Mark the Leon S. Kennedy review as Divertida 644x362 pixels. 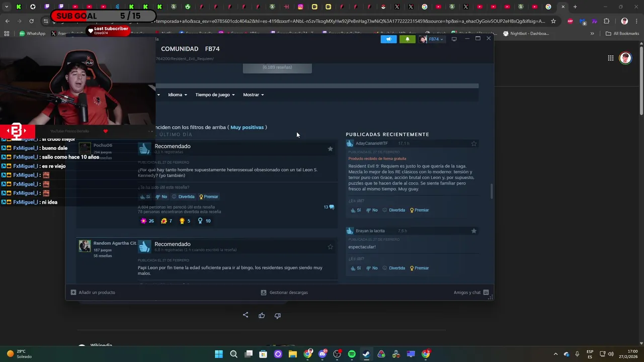[x=183, y=197]
